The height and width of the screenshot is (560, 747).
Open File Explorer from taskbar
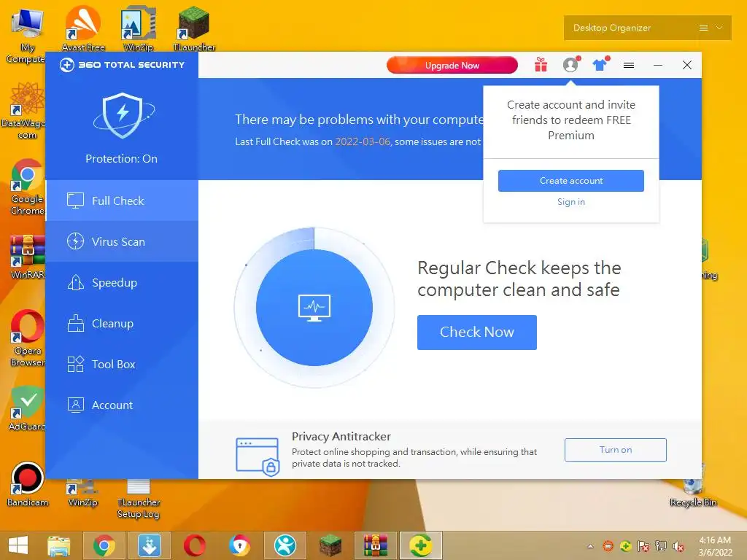click(x=59, y=545)
